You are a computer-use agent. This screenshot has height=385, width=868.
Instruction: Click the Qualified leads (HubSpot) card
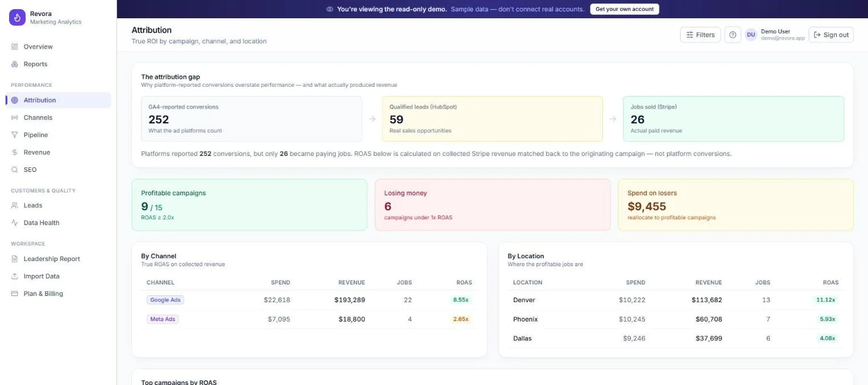492,119
